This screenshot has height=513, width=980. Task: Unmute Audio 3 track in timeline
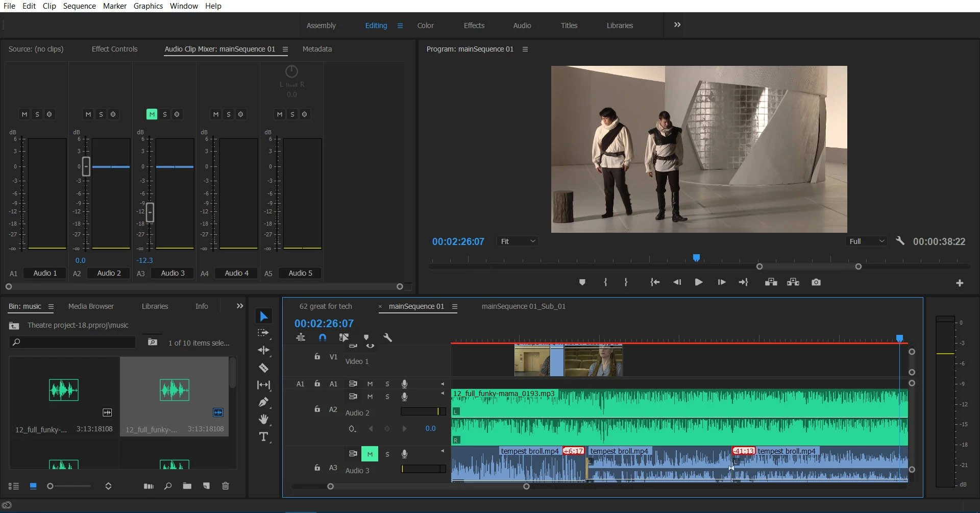(x=370, y=454)
